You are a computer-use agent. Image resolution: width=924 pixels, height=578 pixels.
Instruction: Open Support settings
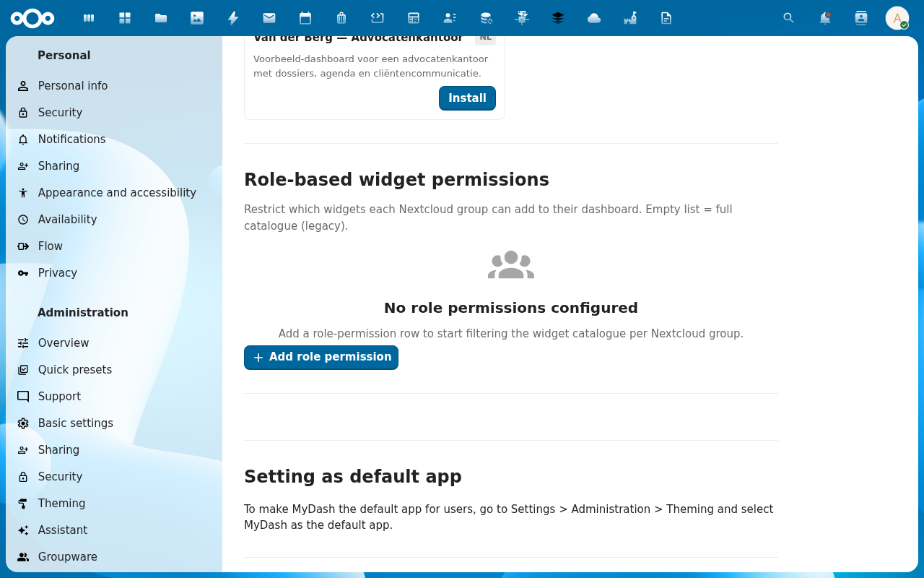(114, 397)
